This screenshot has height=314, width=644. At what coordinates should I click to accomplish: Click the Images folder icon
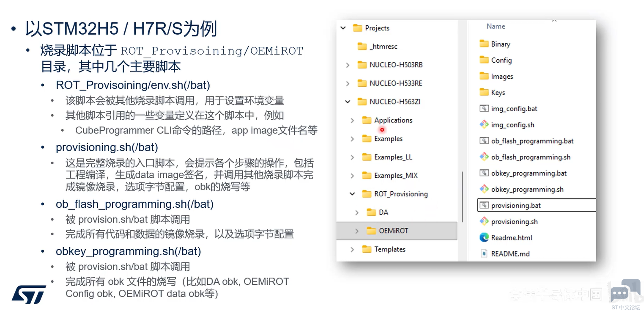[484, 76]
